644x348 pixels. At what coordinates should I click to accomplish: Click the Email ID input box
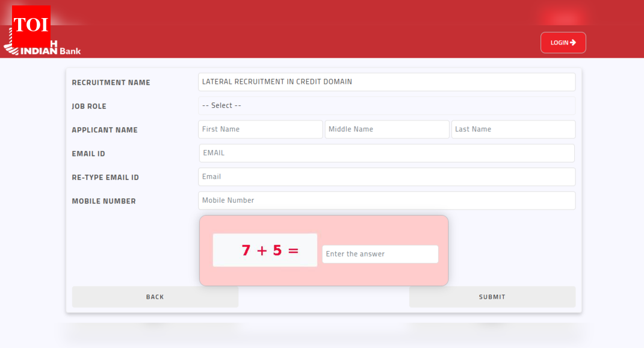coord(386,153)
